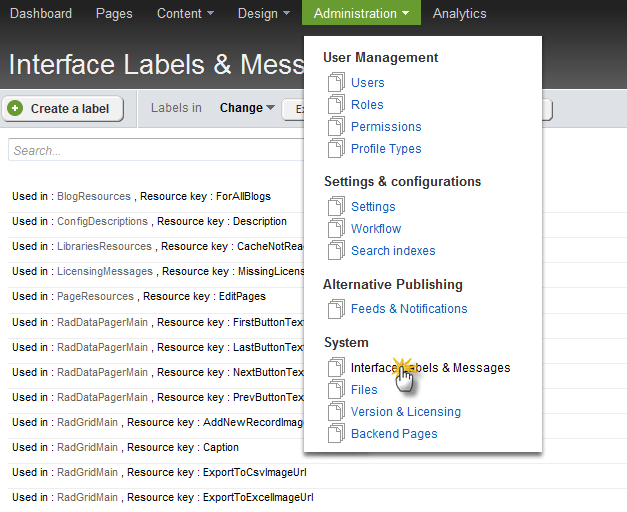Click the page icon beside Profile Types
This screenshot has width=627, height=512.
(336, 148)
